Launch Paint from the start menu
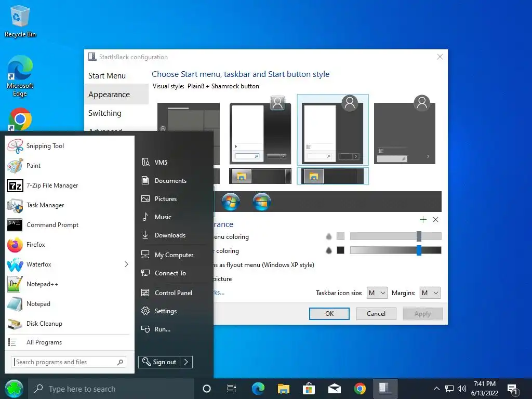532x399 pixels. click(69, 166)
